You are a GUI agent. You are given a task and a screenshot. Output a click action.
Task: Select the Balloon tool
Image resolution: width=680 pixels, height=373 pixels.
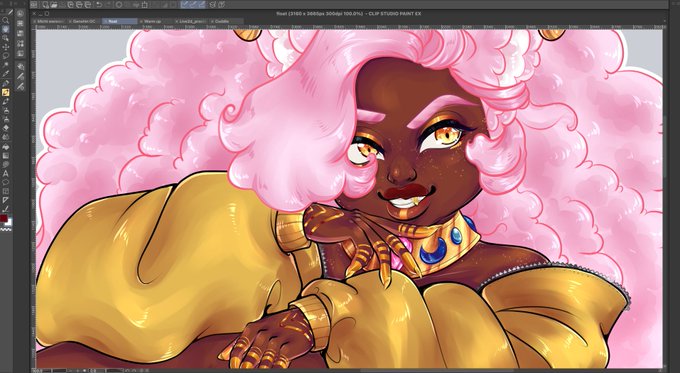[6, 182]
